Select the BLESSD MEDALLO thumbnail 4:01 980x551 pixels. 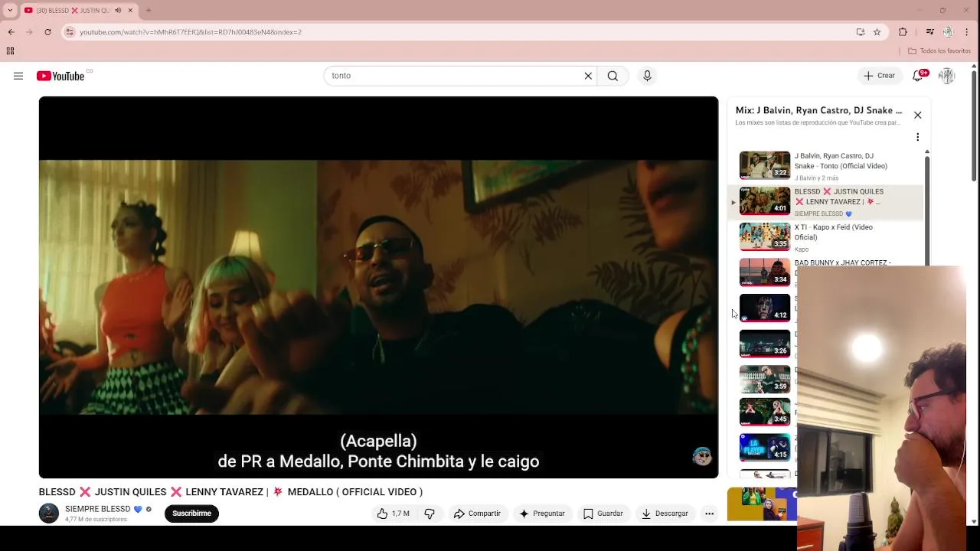(x=765, y=201)
